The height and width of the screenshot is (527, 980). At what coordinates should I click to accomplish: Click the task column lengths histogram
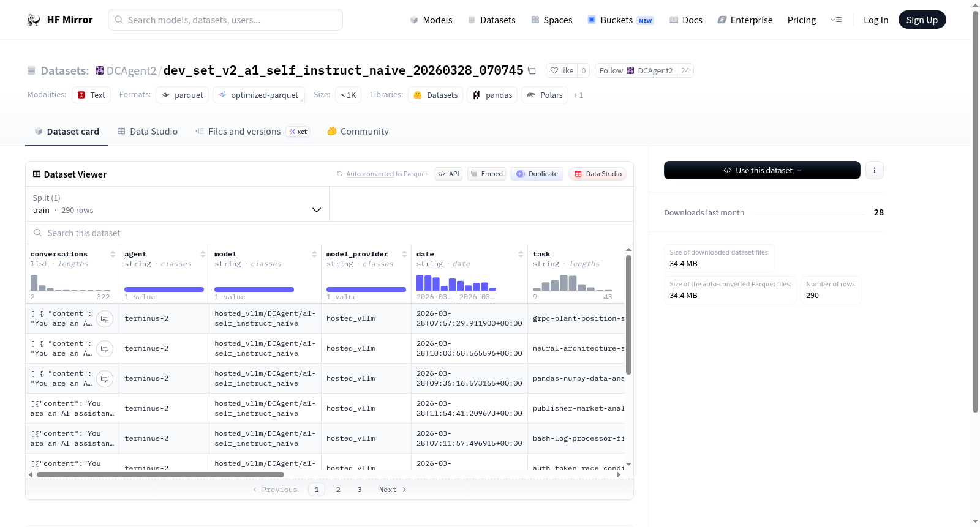point(573,282)
